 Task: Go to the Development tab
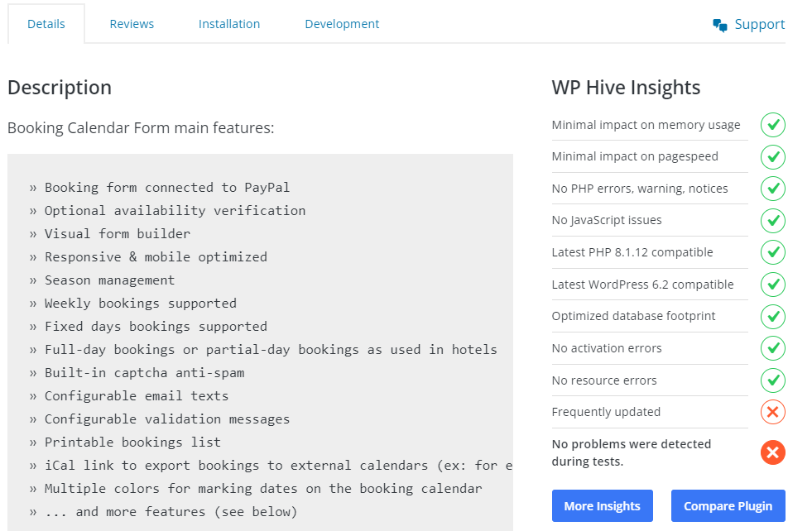[x=342, y=24]
